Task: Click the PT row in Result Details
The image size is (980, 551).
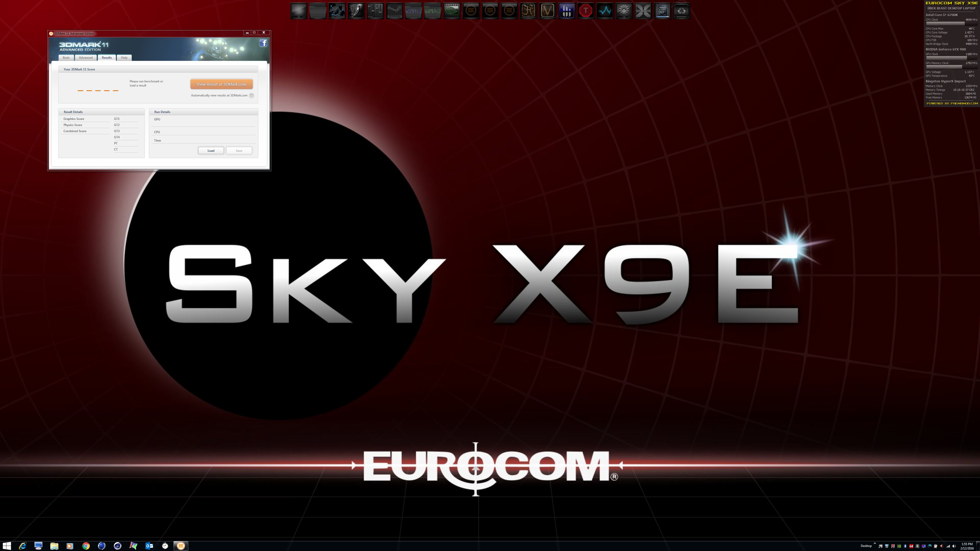Action: point(126,143)
